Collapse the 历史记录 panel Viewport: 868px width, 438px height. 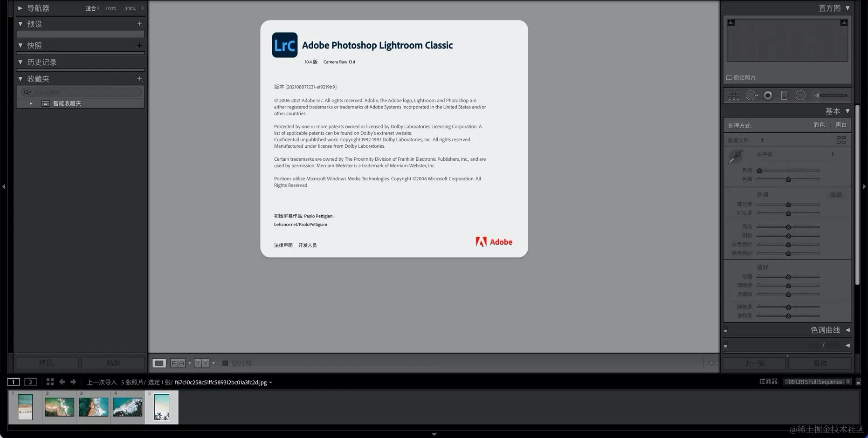pyautogui.click(x=20, y=62)
